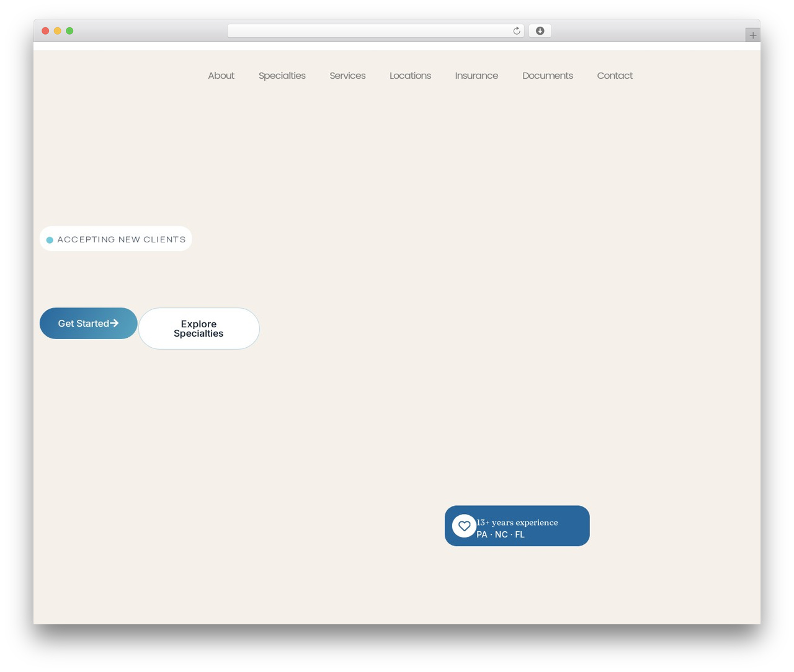Image resolution: width=794 pixels, height=672 pixels.
Task: Click the heart icon in experience badge
Action: click(x=464, y=526)
